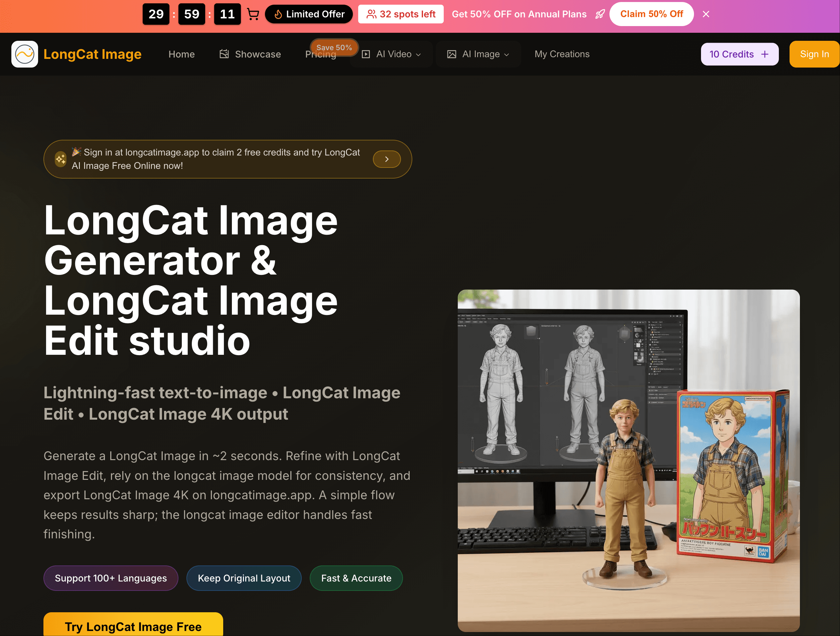This screenshot has height=636, width=840.
Task: Click the arrow button on the sign-in banner
Action: [x=387, y=159]
